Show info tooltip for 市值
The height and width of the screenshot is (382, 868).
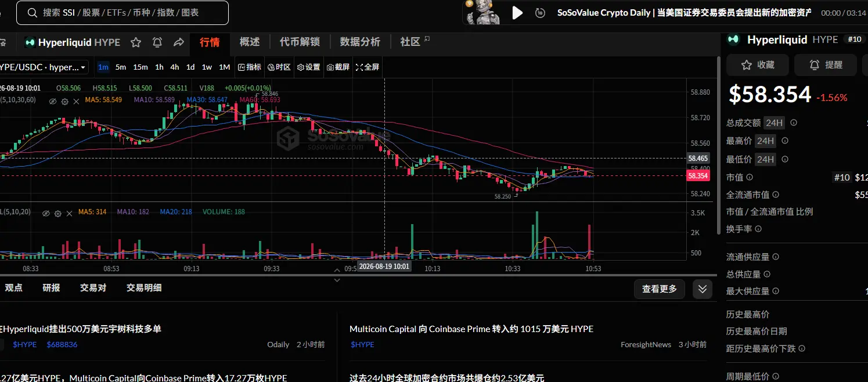point(750,178)
